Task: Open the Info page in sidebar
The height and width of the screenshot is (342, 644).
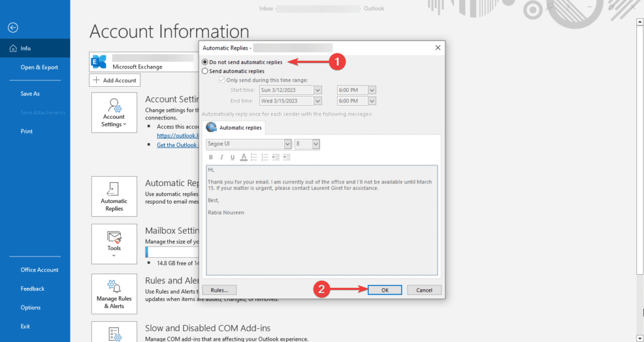Action: tap(35, 48)
